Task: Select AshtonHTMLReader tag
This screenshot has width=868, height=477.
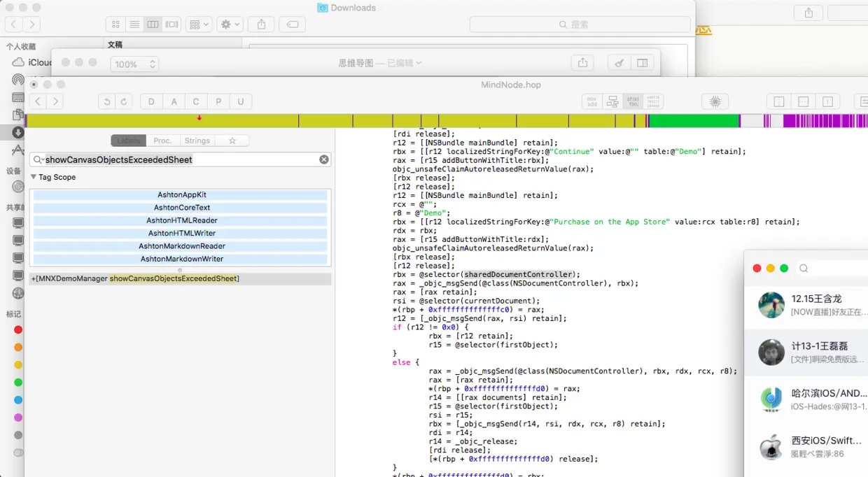Action: 181,220
